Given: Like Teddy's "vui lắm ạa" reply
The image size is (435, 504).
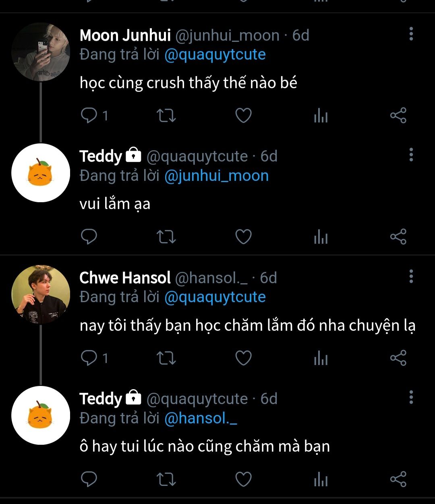Looking at the screenshot, I should pos(243,236).
